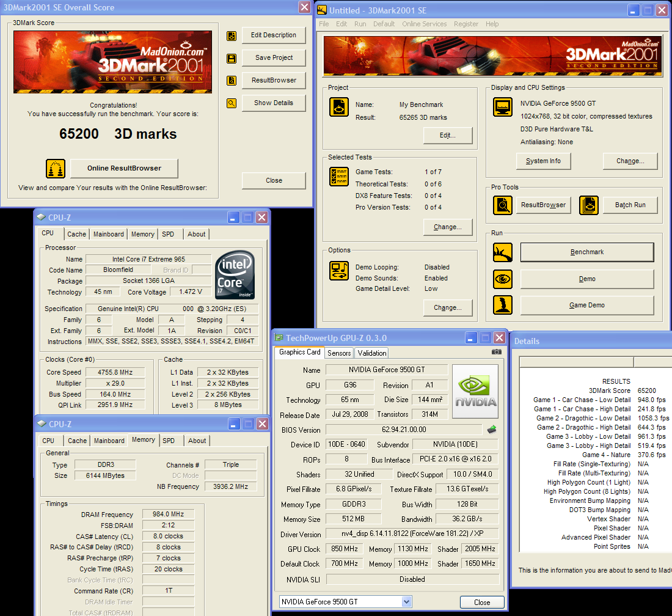Open the Register menu
Viewport: 672px width, 616px height.
coord(466,24)
